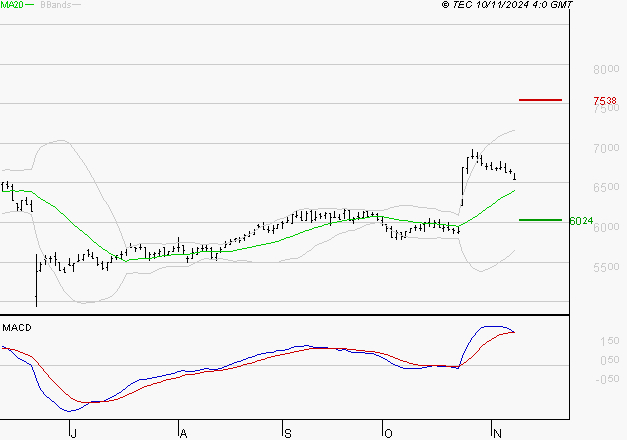Click the MA20 legend label
The width and height of the screenshot is (627, 440).
[x=12, y=5]
